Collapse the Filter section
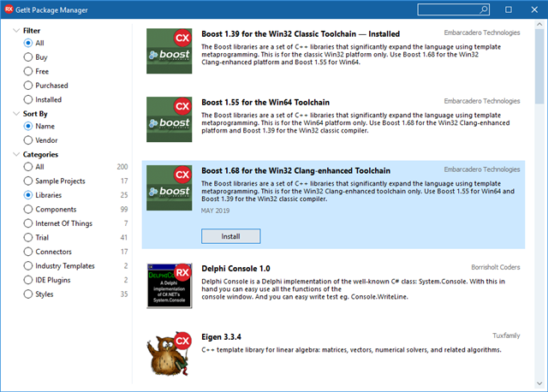 [x=15, y=31]
